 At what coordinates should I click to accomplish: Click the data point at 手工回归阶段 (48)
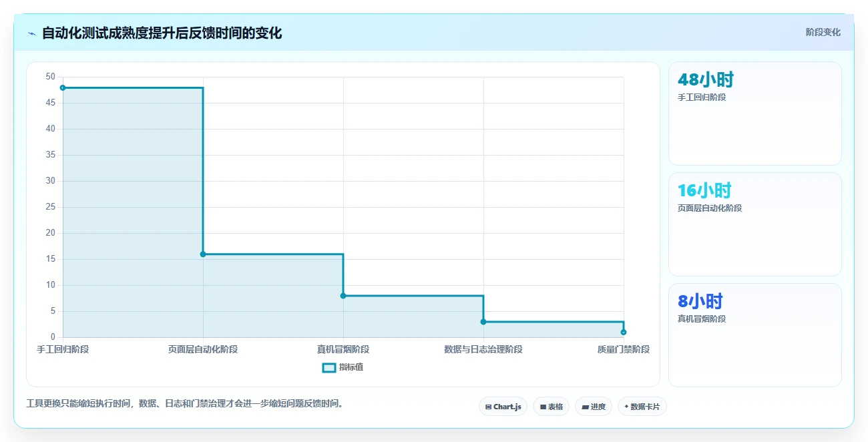point(63,87)
